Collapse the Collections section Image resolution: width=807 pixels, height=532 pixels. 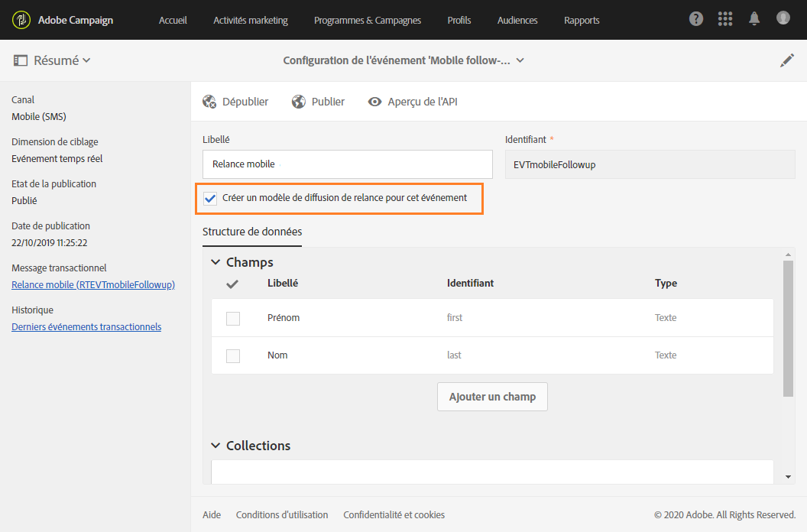coord(216,446)
